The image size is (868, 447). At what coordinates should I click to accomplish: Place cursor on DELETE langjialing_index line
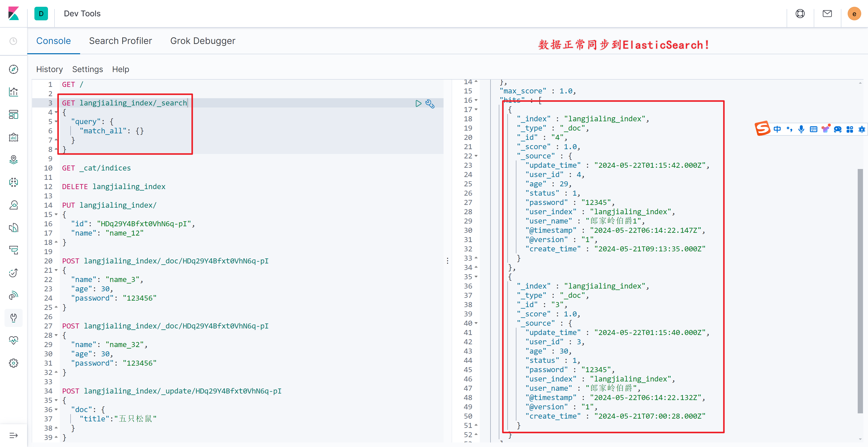pos(114,186)
